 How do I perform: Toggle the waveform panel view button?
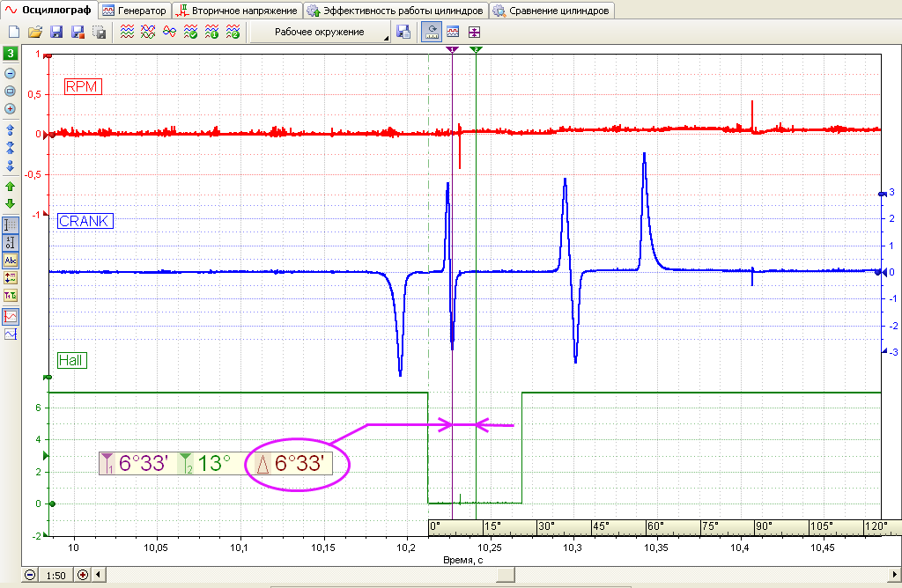(x=453, y=33)
